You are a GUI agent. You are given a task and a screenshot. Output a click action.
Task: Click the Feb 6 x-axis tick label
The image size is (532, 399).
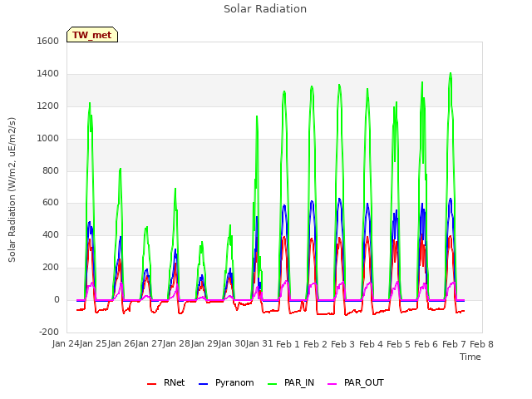426,344
